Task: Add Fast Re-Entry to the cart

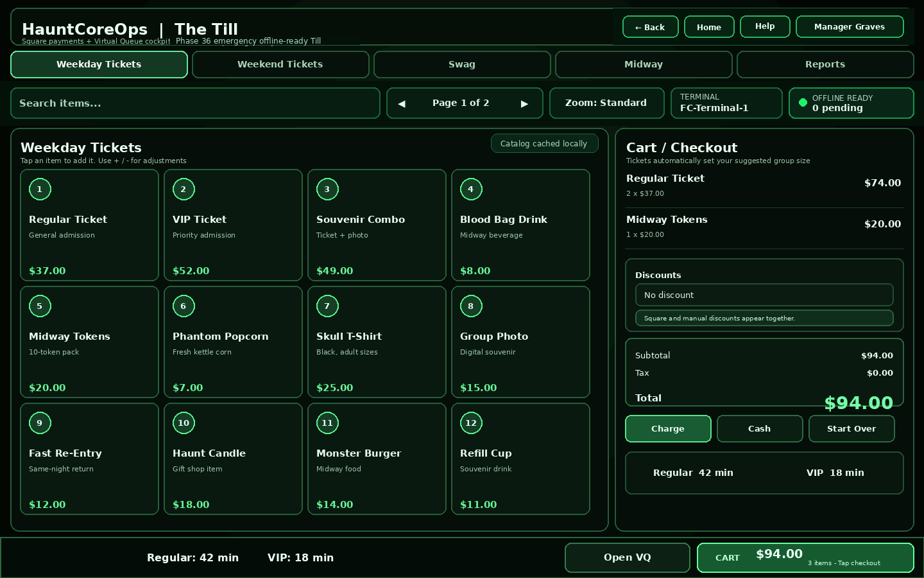Action: click(x=90, y=459)
